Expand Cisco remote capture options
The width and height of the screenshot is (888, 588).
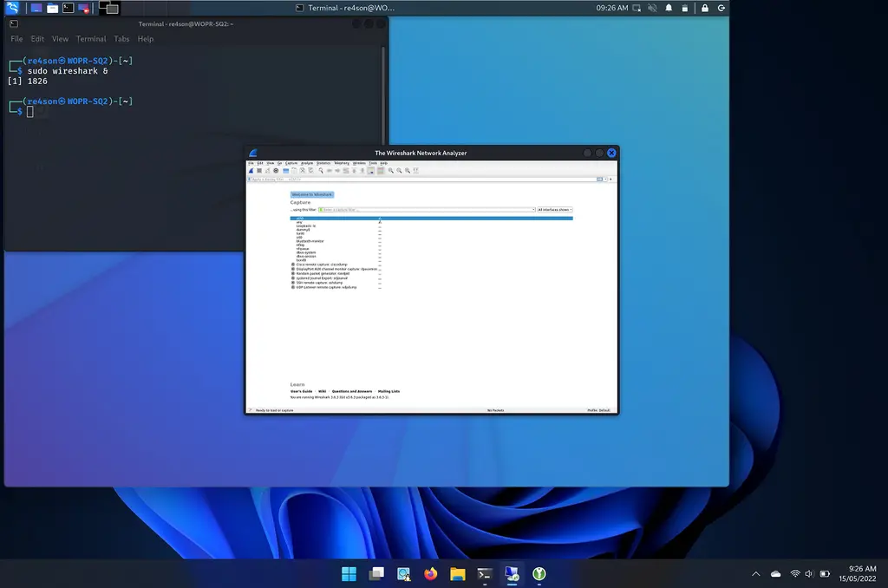coord(293,265)
